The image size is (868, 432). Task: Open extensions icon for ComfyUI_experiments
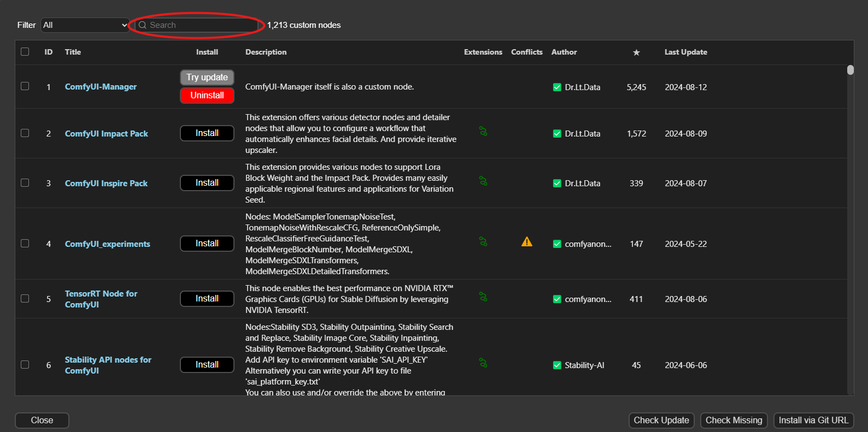[x=483, y=242]
